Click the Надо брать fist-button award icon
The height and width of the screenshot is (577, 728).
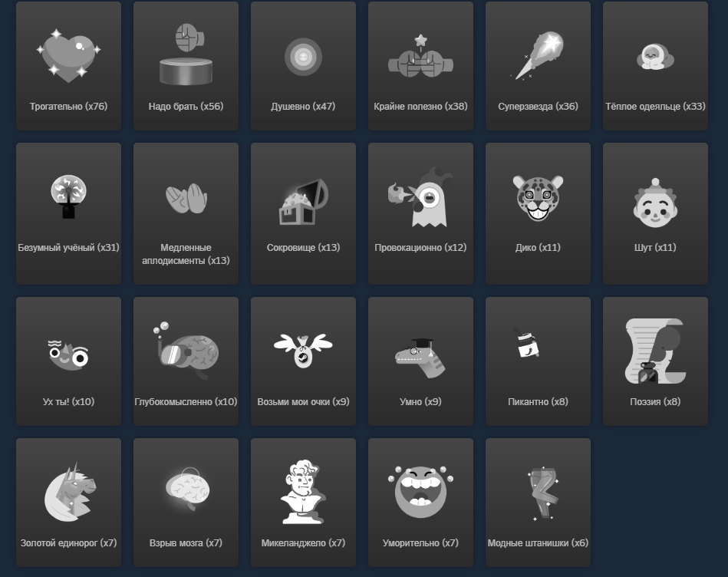coord(186,54)
